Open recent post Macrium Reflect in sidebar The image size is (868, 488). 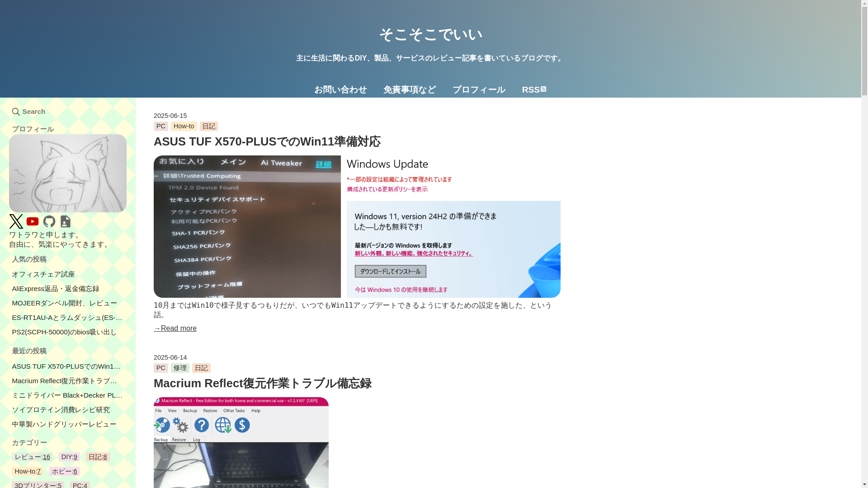[x=66, y=381]
